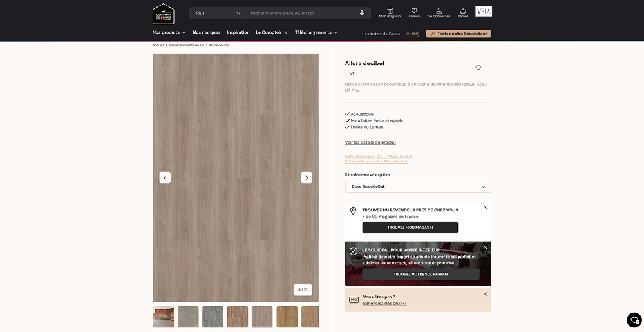
Task: Click Trouvez votre sol parfait button
Action: [x=421, y=274]
